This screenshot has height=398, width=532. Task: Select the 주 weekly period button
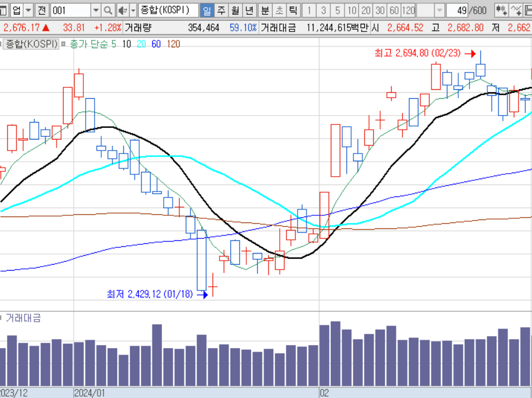(x=221, y=11)
